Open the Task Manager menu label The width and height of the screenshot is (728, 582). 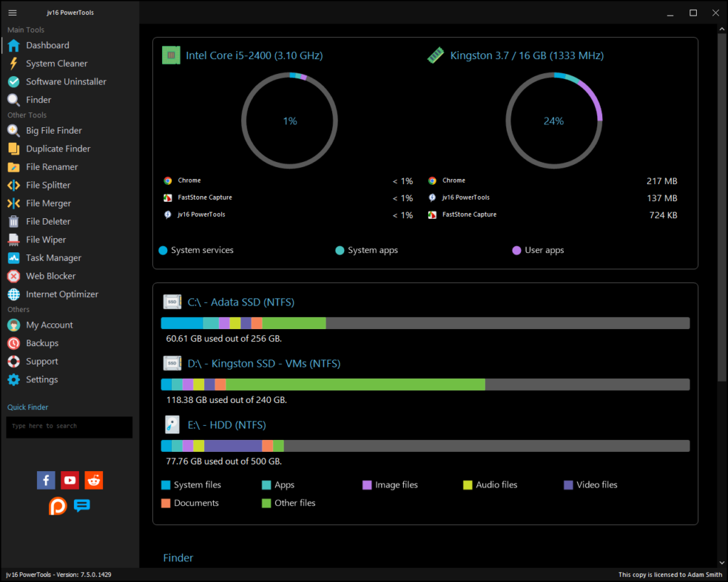click(x=53, y=258)
